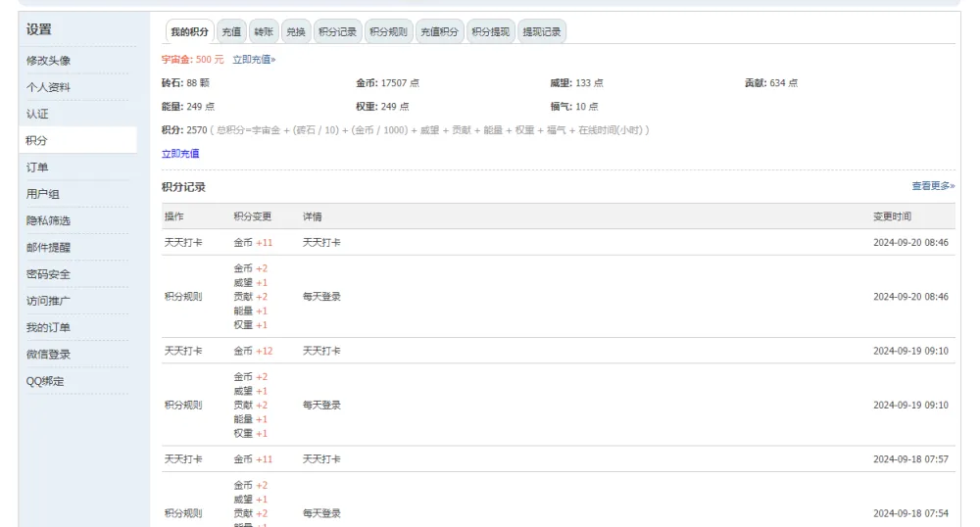Image resolution: width=980 pixels, height=527 pixels.
Task: Open the 积分记录 tab
Action: pyautogui.click(x=337, y=32)
